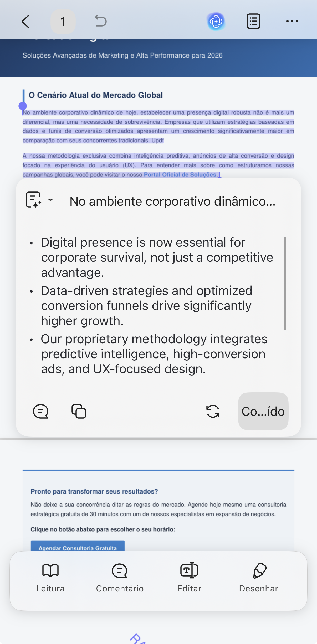The image size is (317, 644).
Task: Expand the AI summarize mode dropdown
Action: 50,200
